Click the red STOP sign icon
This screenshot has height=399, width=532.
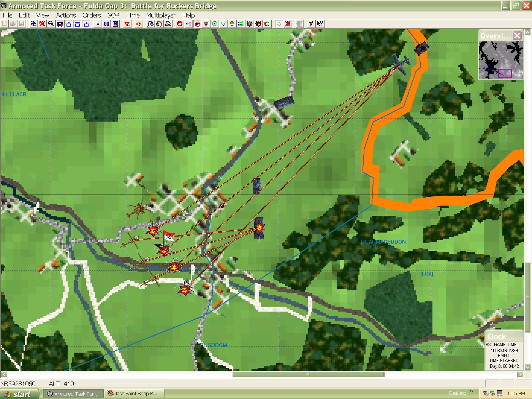click(180, 24)
